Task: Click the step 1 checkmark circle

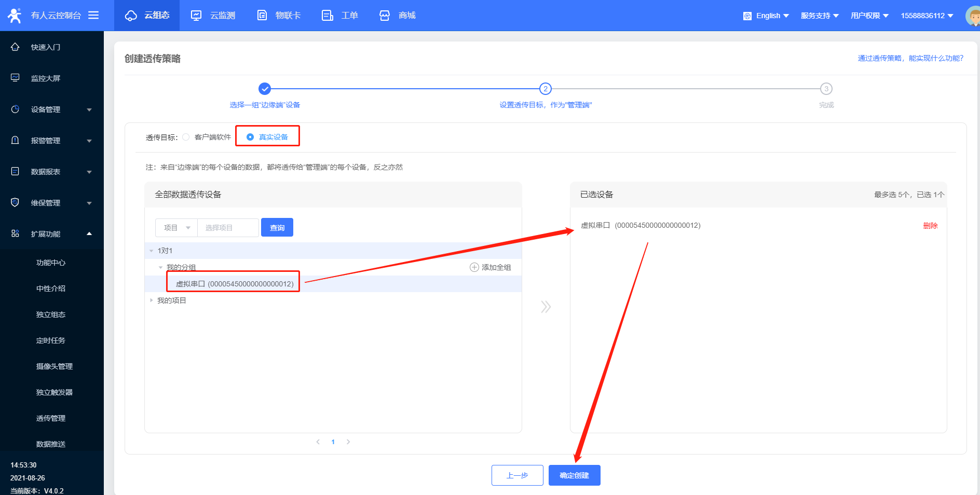Action: coord(265,89)
